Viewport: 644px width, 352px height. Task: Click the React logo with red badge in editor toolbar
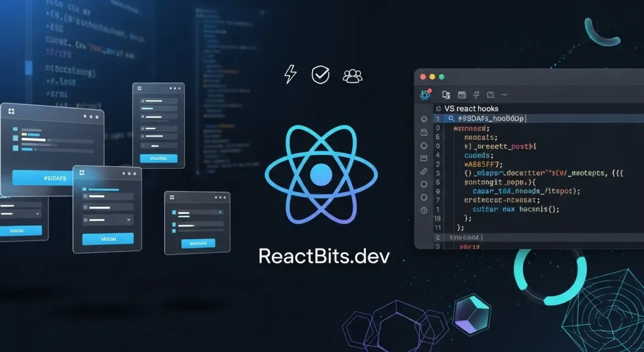click(426, 94)
